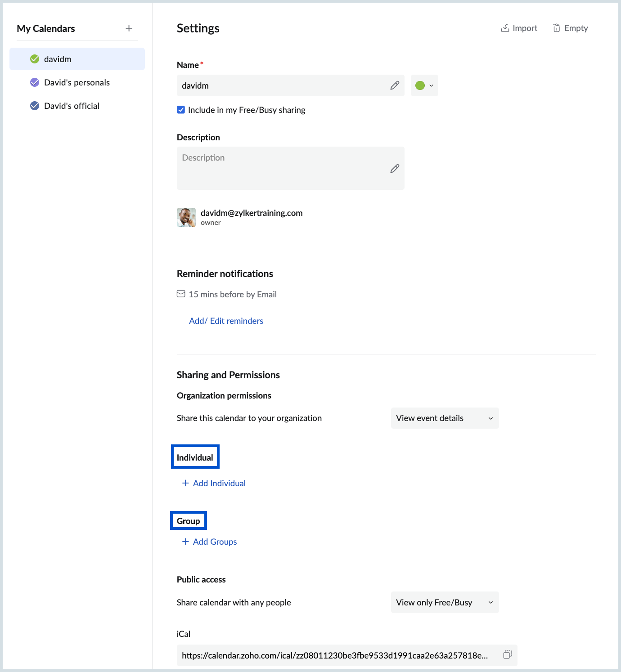The width and height of the screenshot is (621, 672).
Task: Click the email reminder envelope icon
Action: click(181, 294)
